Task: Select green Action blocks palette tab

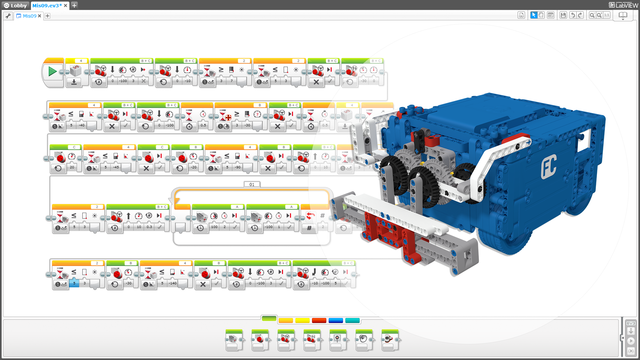Action: click(x=269, y=318)
